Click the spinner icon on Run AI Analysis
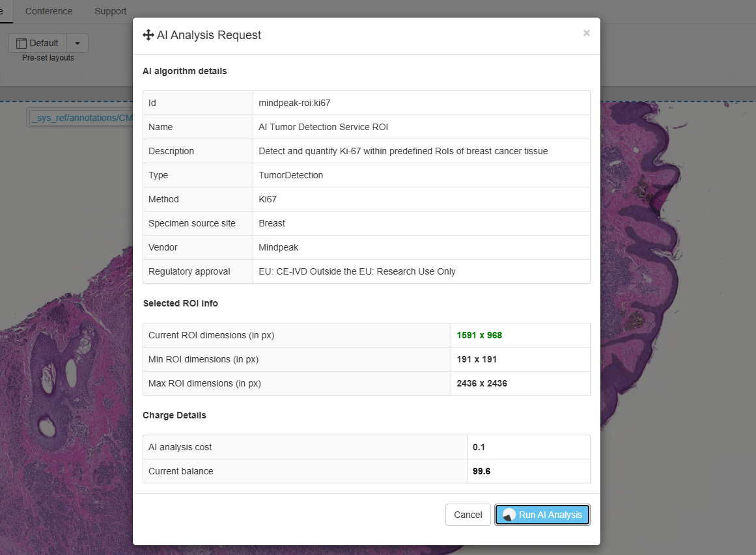The image size is (756, 555). [508, 515]
